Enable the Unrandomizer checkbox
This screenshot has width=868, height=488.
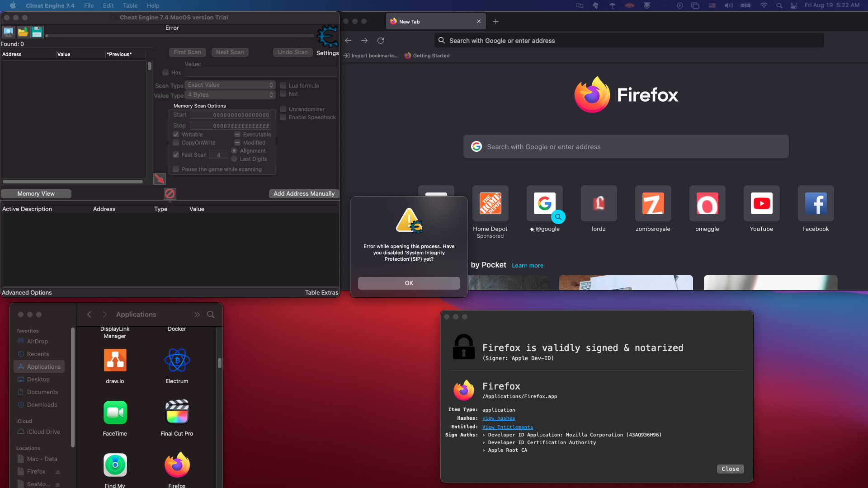click(x=283, y=109)
